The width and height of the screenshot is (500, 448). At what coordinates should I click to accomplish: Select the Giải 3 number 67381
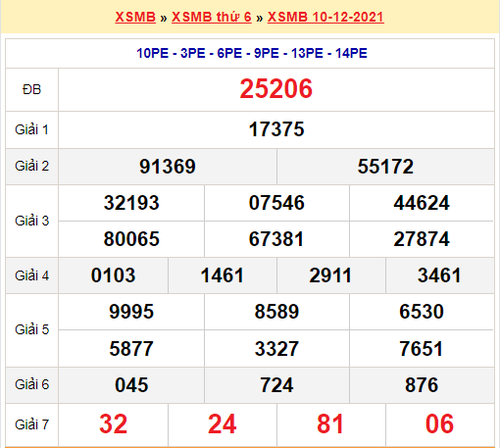click(x=276, y=238)
